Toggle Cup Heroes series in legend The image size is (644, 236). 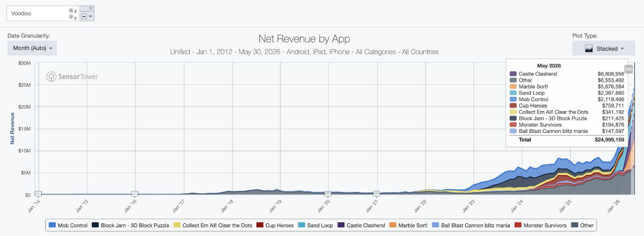275,225
